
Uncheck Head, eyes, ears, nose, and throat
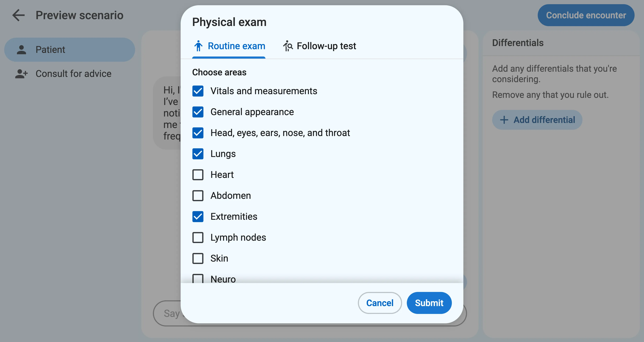198,133
